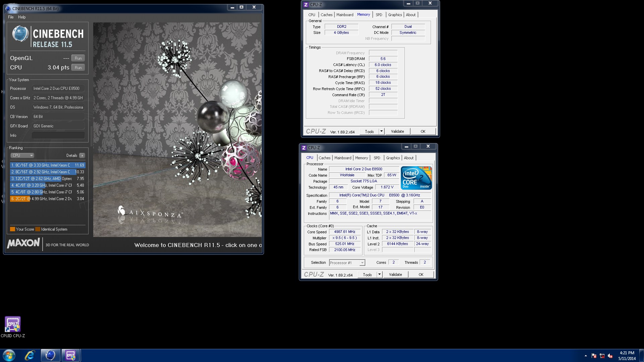Viewport: 644px width, 362px height.
Task: Click Validate in upper CPU-Z window
Action: tap(397, 131)
